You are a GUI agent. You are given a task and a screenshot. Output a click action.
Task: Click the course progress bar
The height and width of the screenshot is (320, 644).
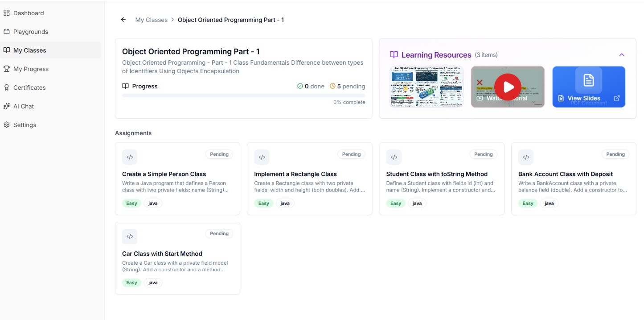coord(243,95)
